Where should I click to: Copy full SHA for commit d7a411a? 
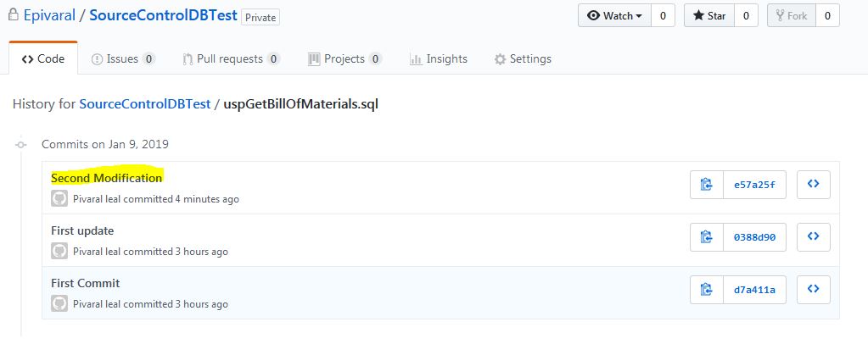pyautogui.click(x=707, y=289)
